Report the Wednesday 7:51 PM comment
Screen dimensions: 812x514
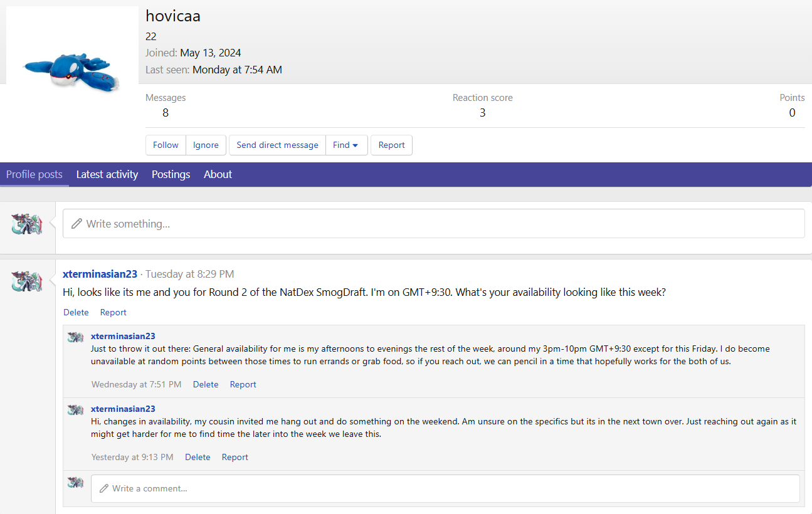click(243, 384)
